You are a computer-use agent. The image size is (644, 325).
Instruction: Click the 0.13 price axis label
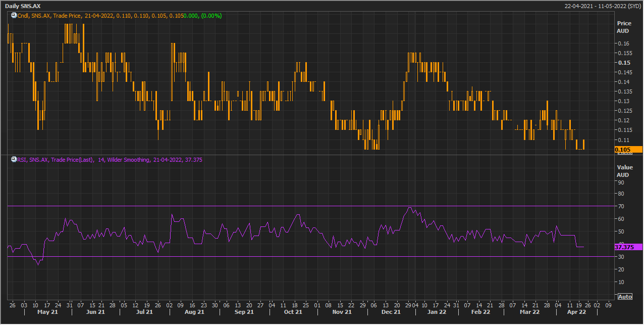[623, 101]
